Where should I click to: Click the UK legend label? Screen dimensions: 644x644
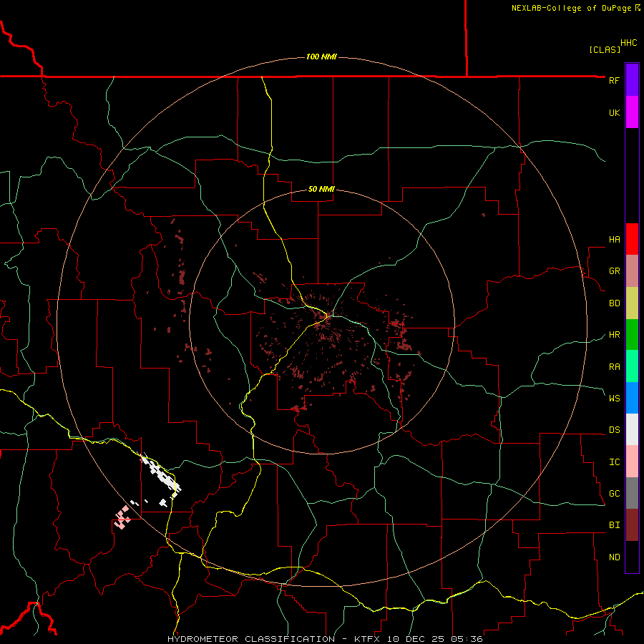(614, 112)
